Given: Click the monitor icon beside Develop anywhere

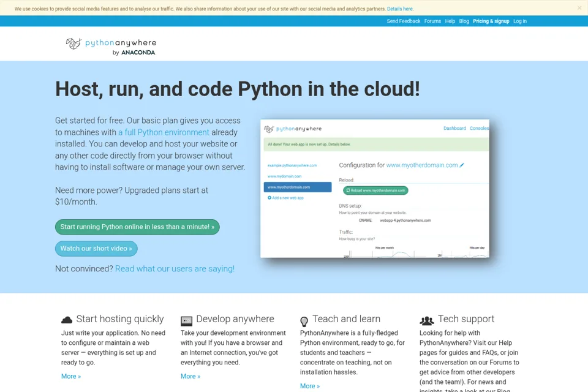Looking at the screenshot, I should (186, 321).
